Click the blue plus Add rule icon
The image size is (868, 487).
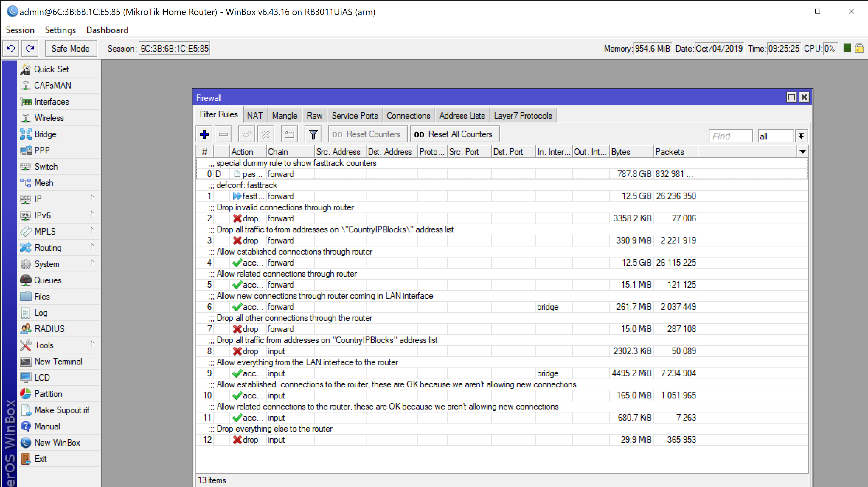[x=204, y=134]
